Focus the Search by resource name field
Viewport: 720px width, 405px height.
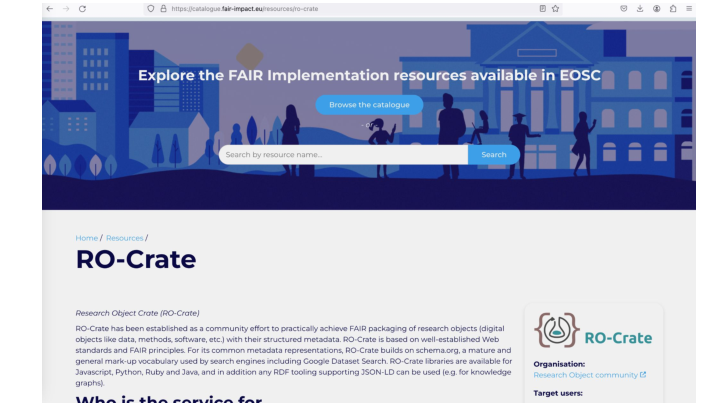tap(343, 155)
